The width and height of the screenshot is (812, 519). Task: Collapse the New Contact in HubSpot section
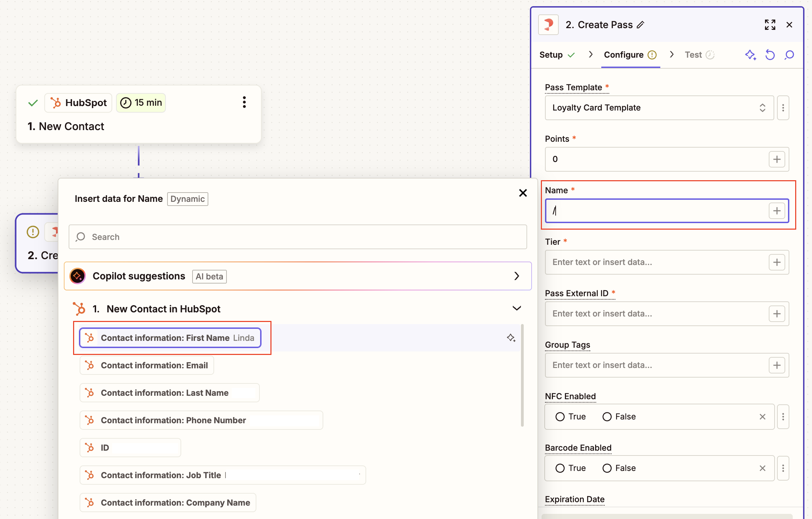click(517, 308)
